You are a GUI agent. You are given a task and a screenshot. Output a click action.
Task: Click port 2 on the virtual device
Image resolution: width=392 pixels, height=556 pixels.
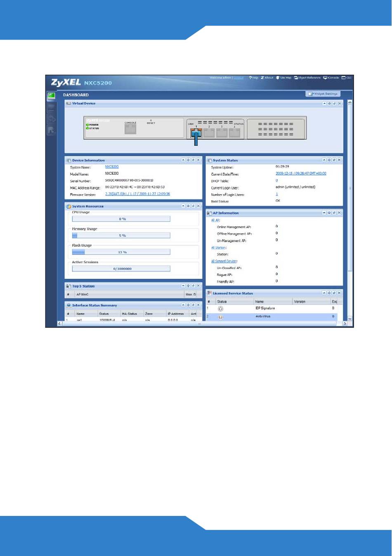point(209,133)
